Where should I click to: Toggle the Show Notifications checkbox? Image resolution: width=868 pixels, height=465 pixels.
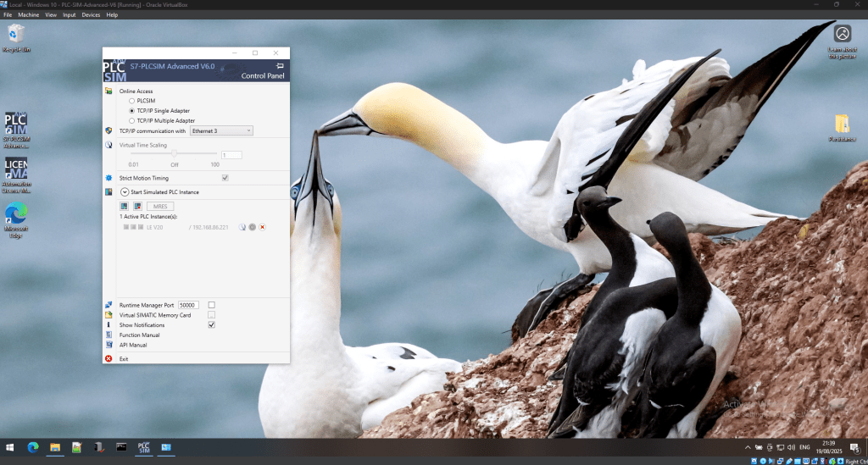[212, 324]
